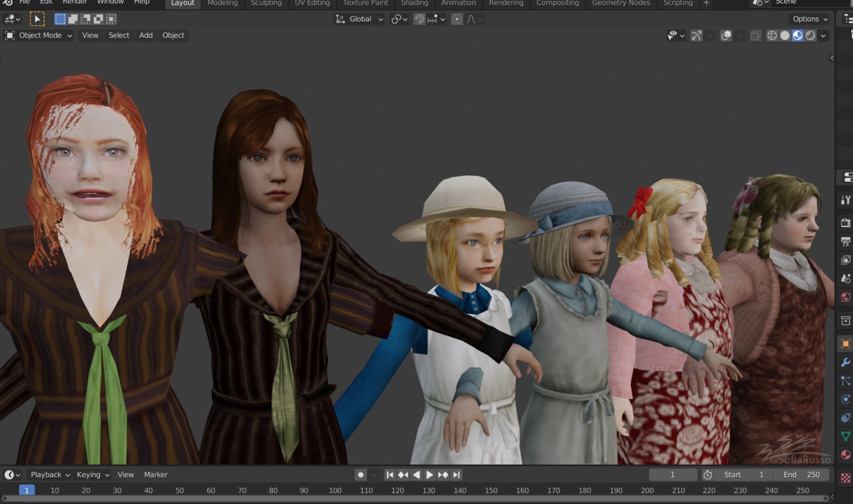Jump to the timeline end frame

tap(456, 475)
